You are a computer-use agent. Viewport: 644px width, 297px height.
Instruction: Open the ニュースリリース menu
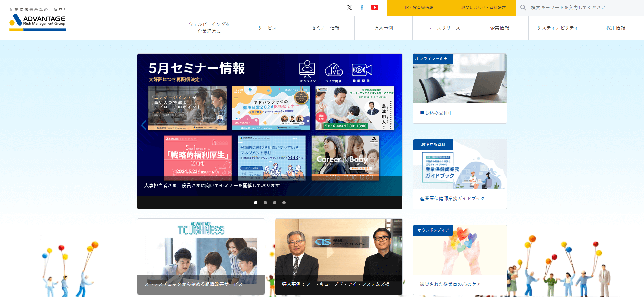(x=442, y=28)
